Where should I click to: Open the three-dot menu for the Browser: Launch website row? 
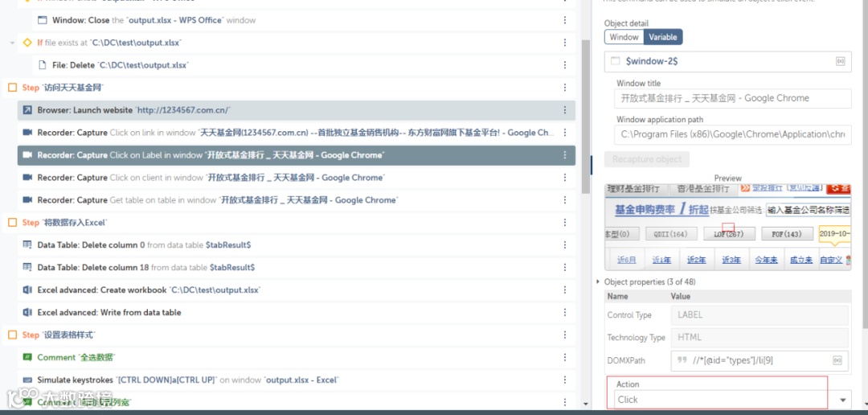[x=565, y=110]
